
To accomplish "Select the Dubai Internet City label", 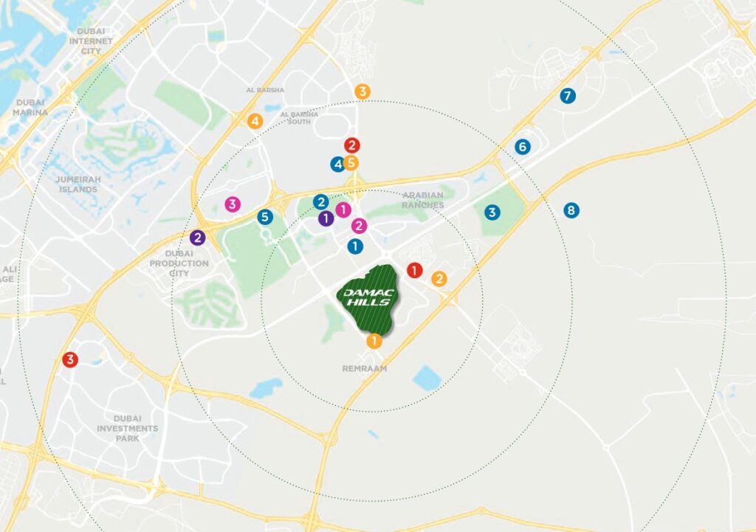I will pyautogui.click(x=91, y=41).
